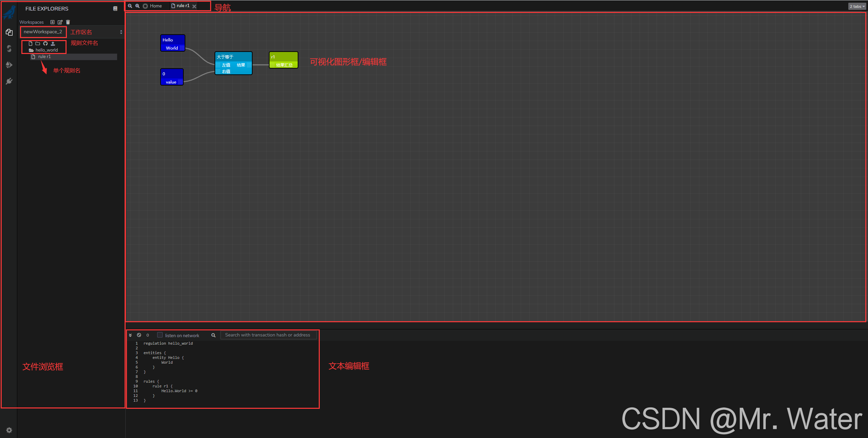The height and width of the screenshot is (438, 868).
Task: Click the rename workspace icon
Action: tap(60, 22)
